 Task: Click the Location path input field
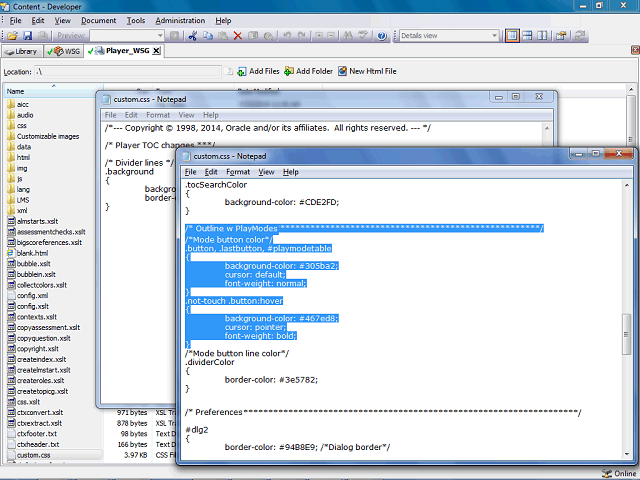click(128, 72)
